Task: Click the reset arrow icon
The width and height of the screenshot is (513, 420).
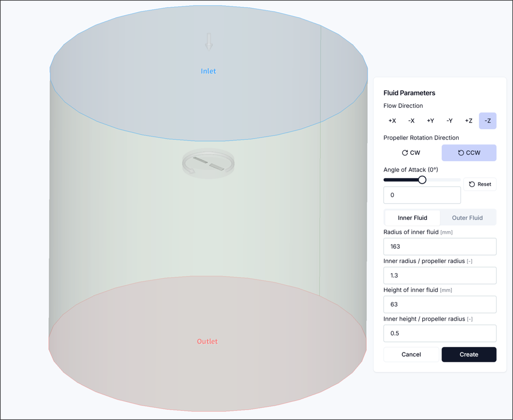Action: coord(472,184)
